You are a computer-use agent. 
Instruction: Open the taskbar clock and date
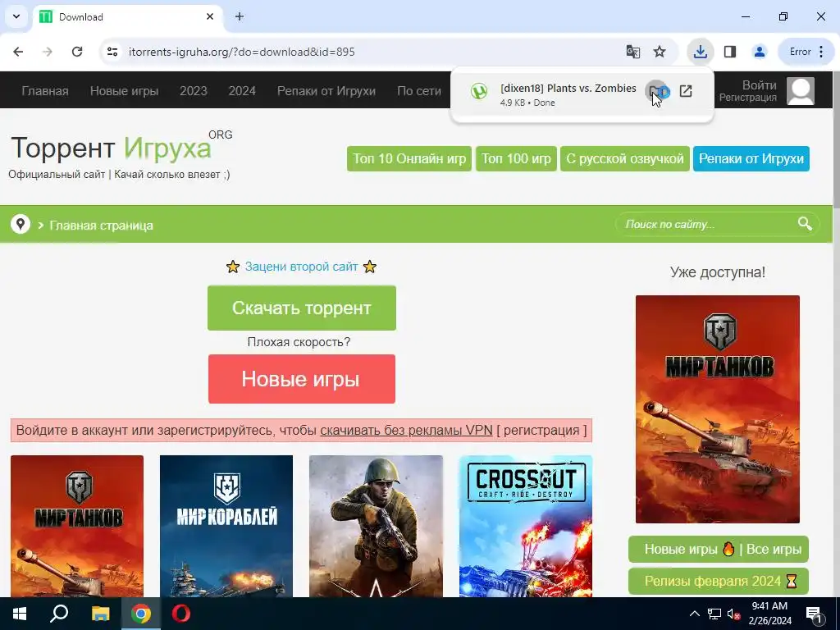[769, 614]
